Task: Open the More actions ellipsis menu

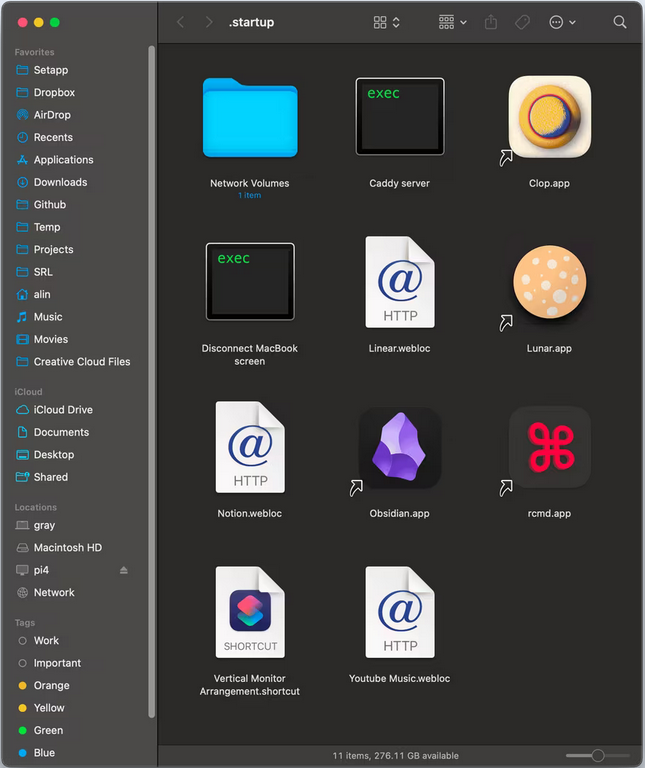Action: tap(562, 22)
